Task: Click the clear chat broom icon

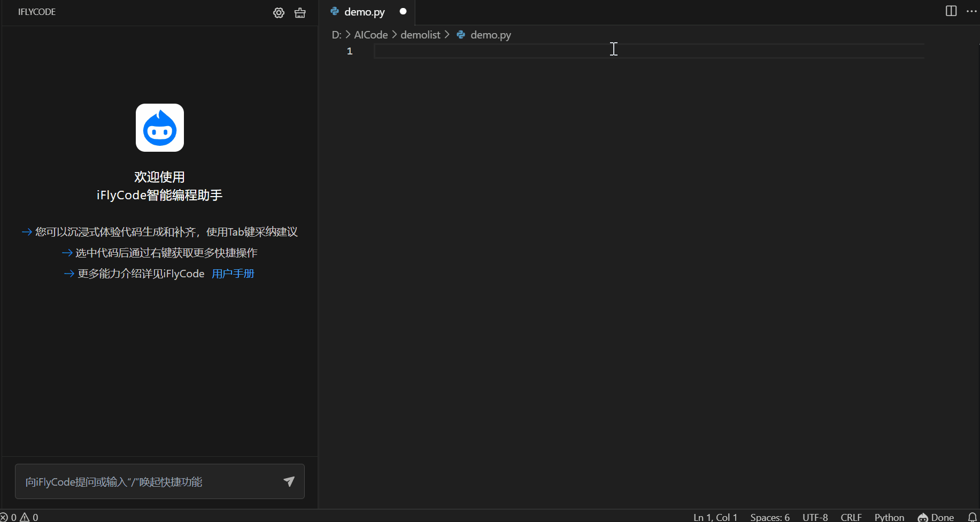Action: point(300,13)
